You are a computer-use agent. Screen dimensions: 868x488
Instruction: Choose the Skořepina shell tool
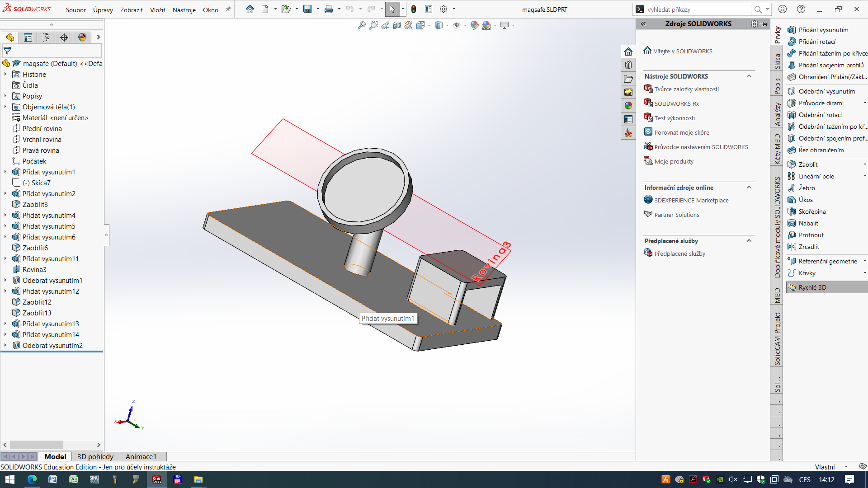(807, 211)
